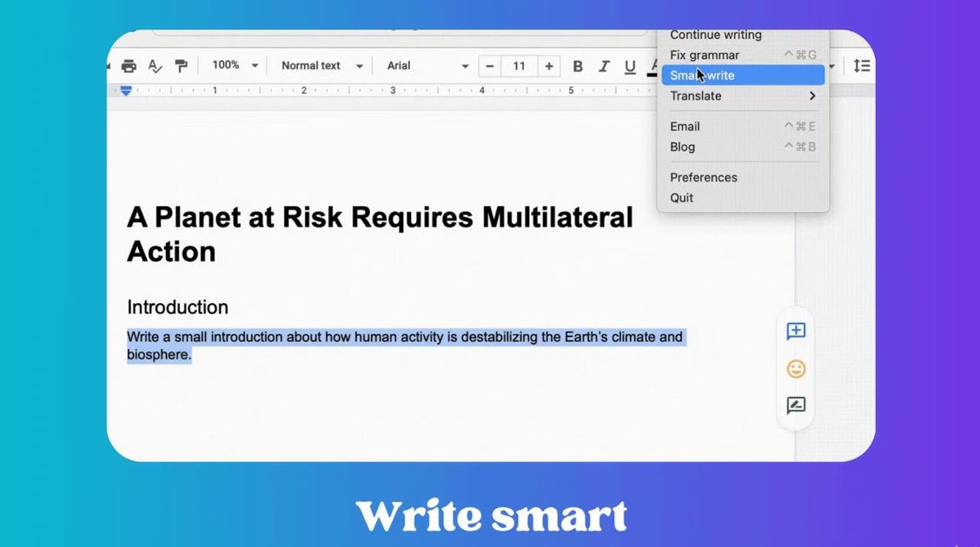Select the paint format tool

(x=182, y=65)
